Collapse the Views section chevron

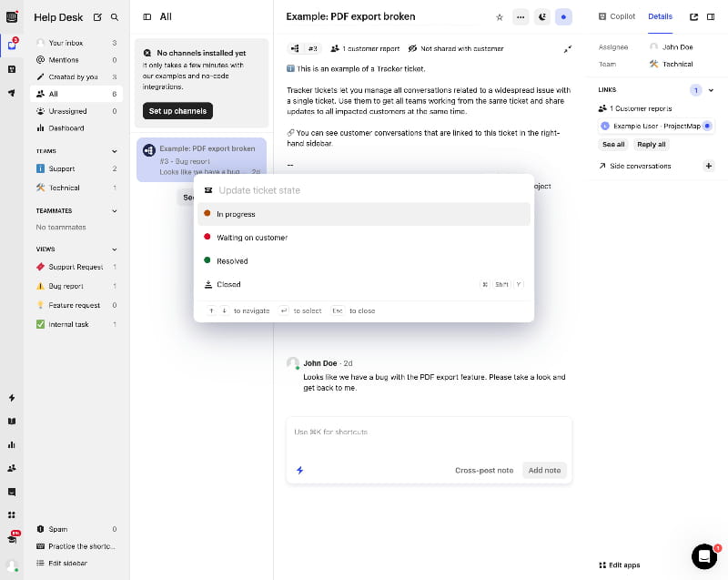click(115, 249)
